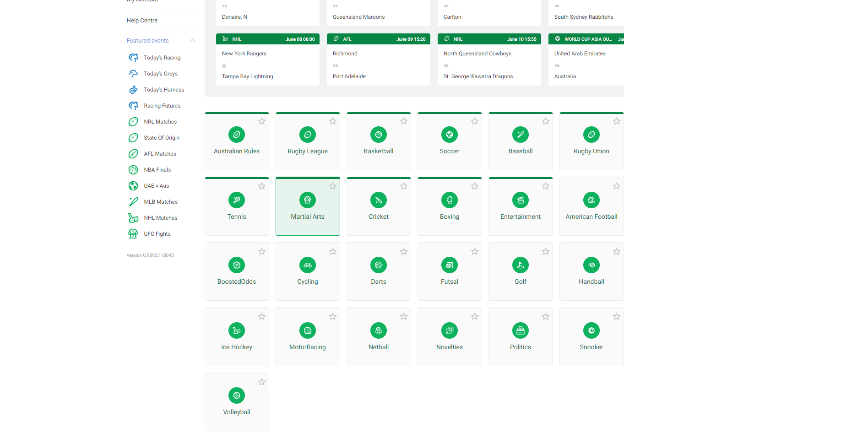
Task: Select the MotorRacing helmet icon
Action: click(308, 330)
